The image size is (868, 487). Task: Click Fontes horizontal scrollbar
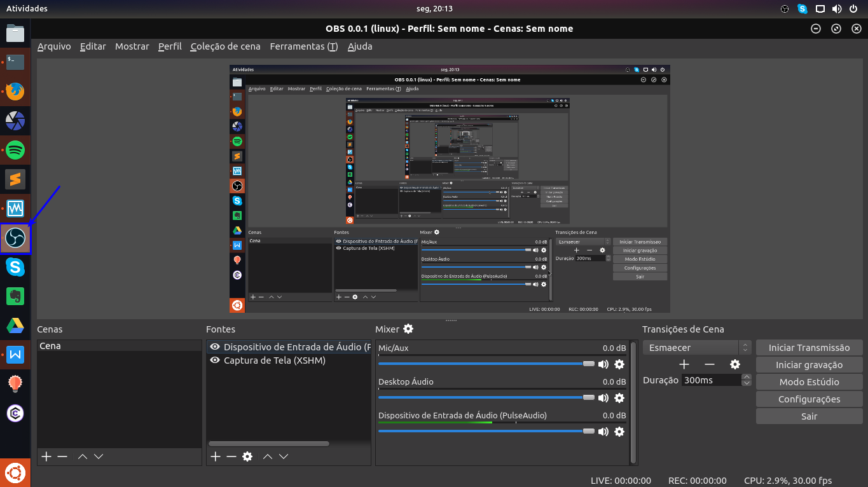[269, 444]
